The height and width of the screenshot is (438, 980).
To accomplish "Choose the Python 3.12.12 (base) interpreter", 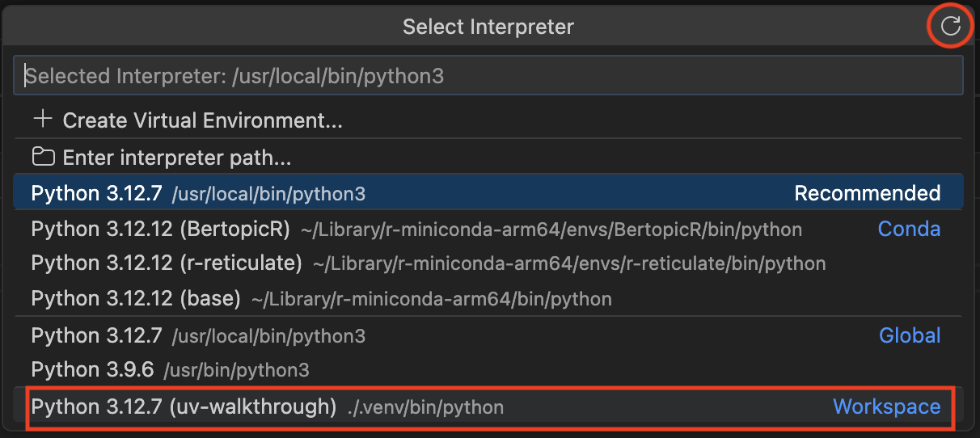I will [136, 299].
